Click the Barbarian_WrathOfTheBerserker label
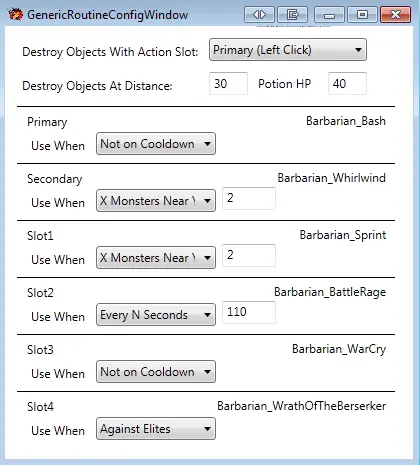Screen dimensions: 420x465 point(302,406)
